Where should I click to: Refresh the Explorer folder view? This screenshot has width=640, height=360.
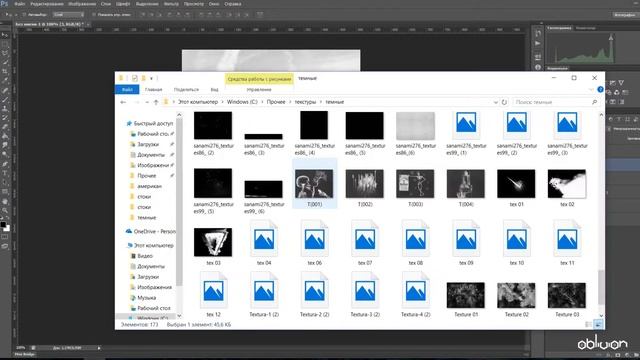(504, 102)
